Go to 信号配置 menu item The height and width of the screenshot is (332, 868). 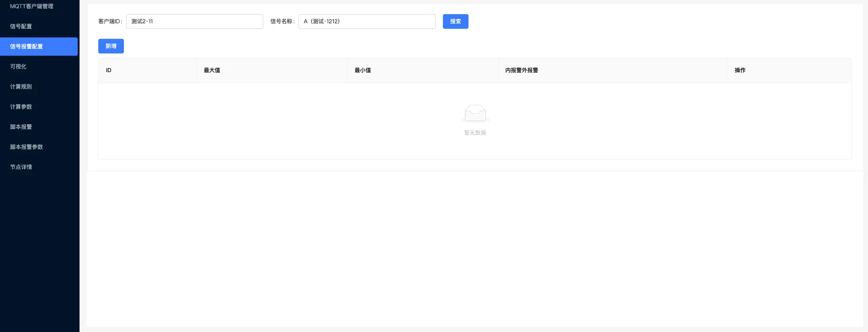click(x=21, y=26)
